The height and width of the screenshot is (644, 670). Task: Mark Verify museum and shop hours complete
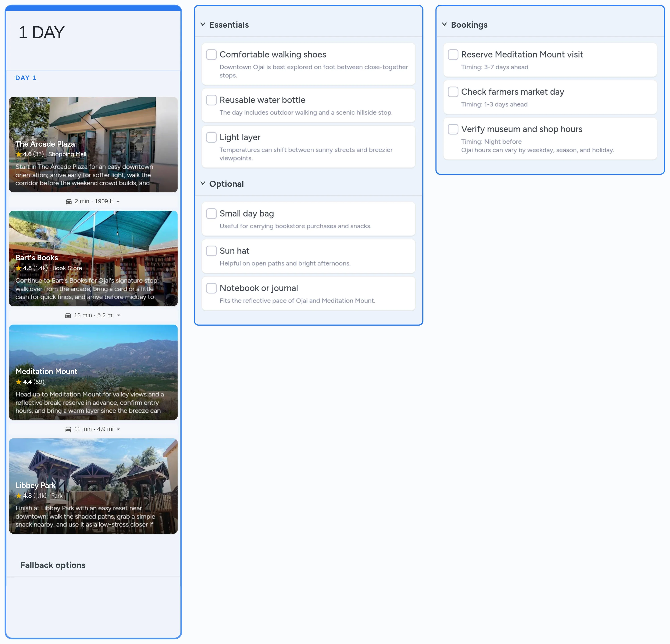[453, 129]
